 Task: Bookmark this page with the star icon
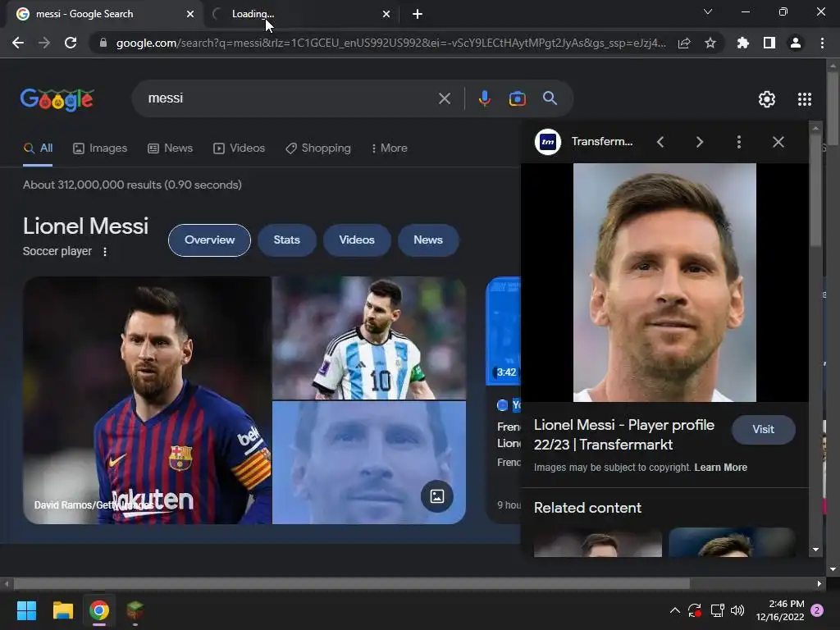click(710, 43)
